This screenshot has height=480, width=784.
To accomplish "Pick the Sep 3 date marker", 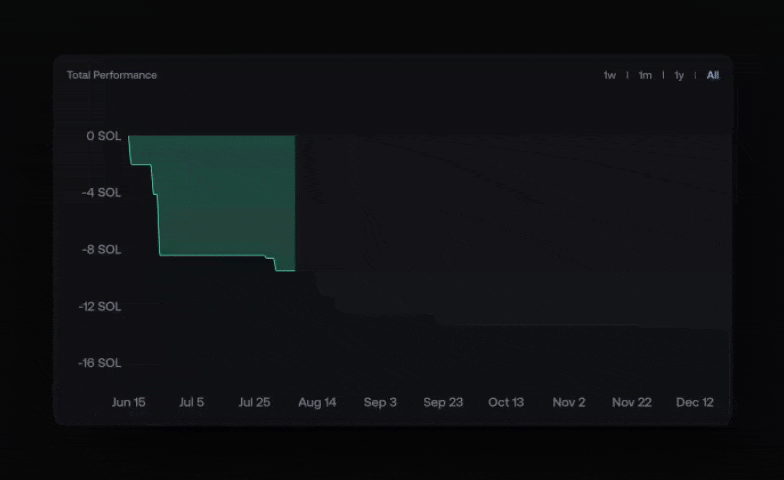I will pyautogui.click(x=380, y=403).
